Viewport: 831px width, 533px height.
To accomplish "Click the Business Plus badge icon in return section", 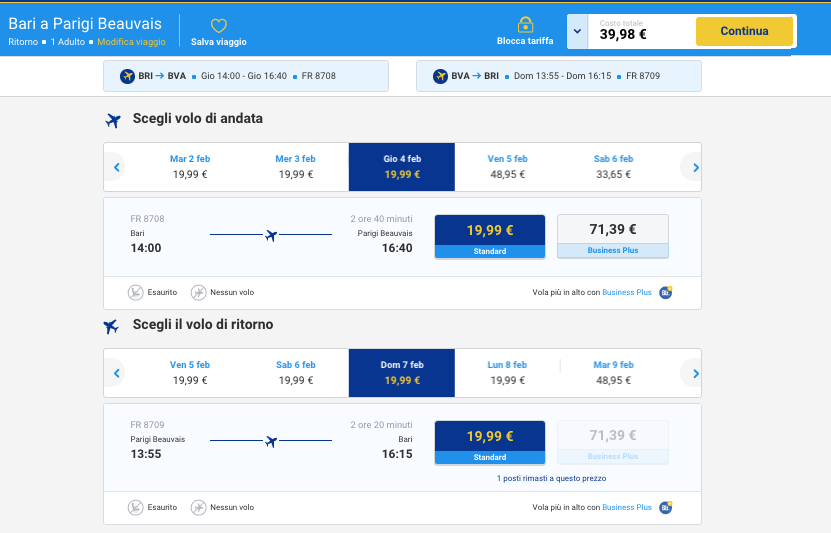I will 666,507.
